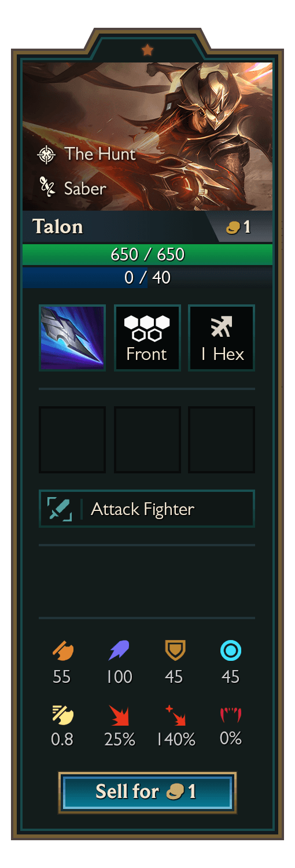
Task: Click the third empty item slot
Action: click(222, 440)
